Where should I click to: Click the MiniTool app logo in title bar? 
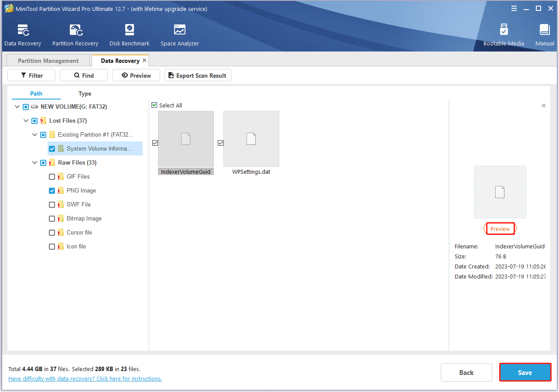pos(9,9)
